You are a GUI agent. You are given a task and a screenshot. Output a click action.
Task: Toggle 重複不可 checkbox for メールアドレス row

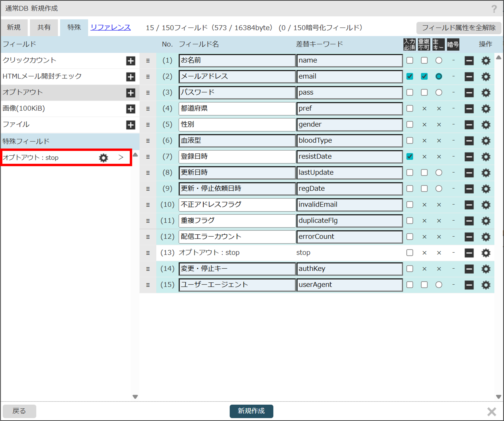point(424,76)
